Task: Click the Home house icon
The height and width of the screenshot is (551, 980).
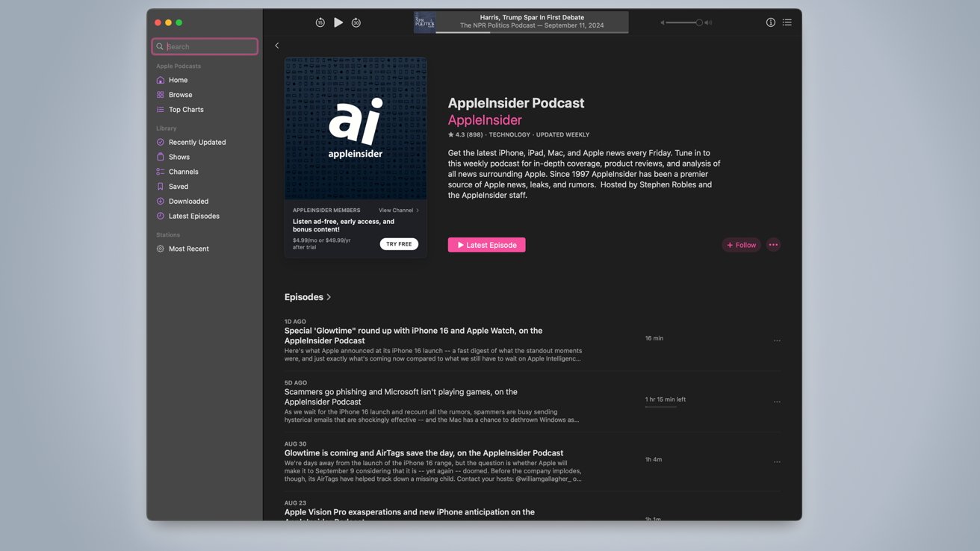Action: pos(160,80)
